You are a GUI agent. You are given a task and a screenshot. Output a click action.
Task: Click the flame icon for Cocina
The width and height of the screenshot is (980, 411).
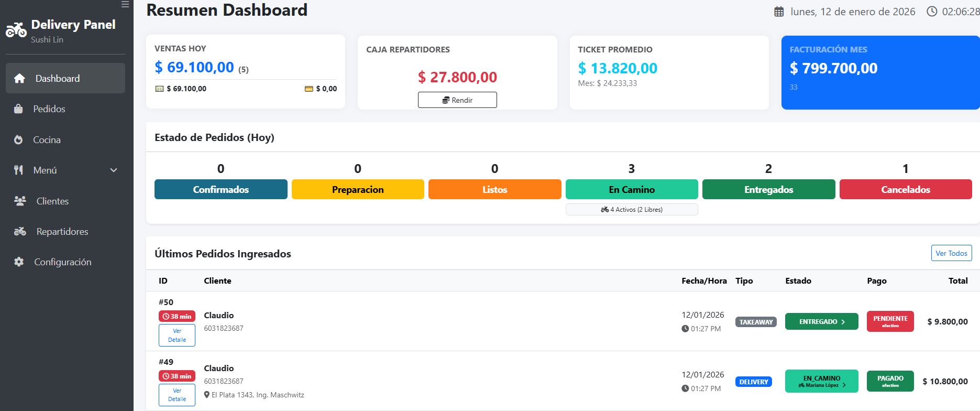pos(18,140)
